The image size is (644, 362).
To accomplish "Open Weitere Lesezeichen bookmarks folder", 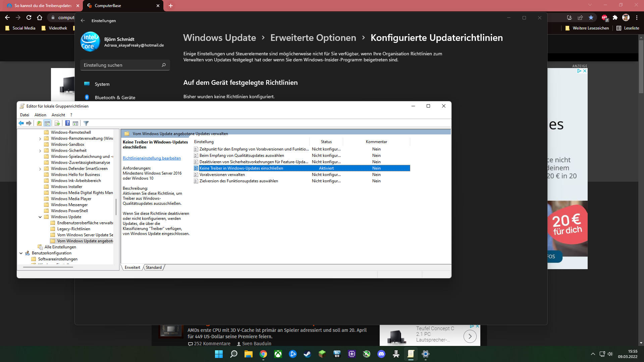I will tap(587, 28).
